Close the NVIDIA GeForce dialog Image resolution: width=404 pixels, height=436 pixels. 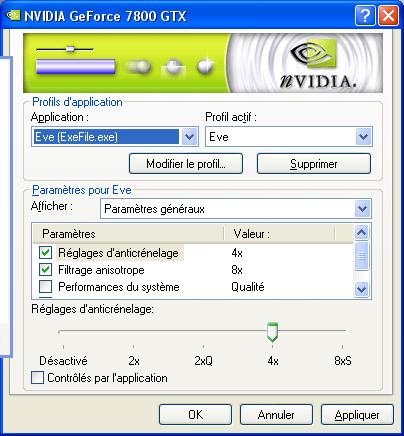click(x=388, y=15)
